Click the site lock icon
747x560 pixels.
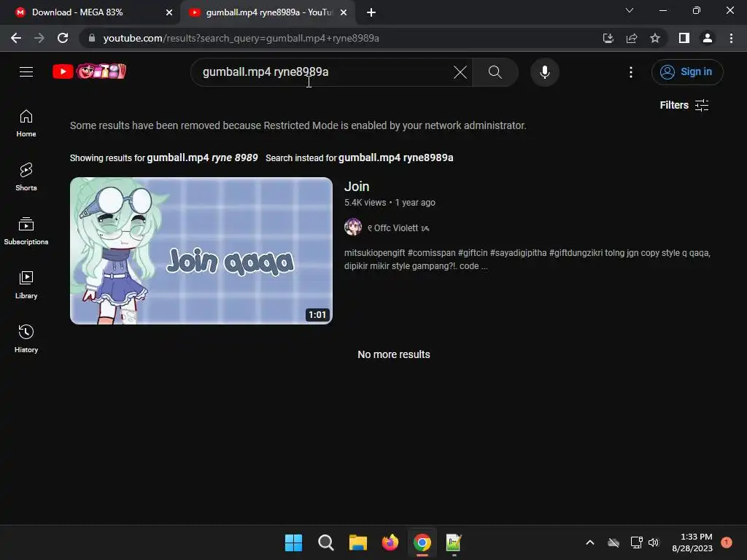click(x=91, y=38)
